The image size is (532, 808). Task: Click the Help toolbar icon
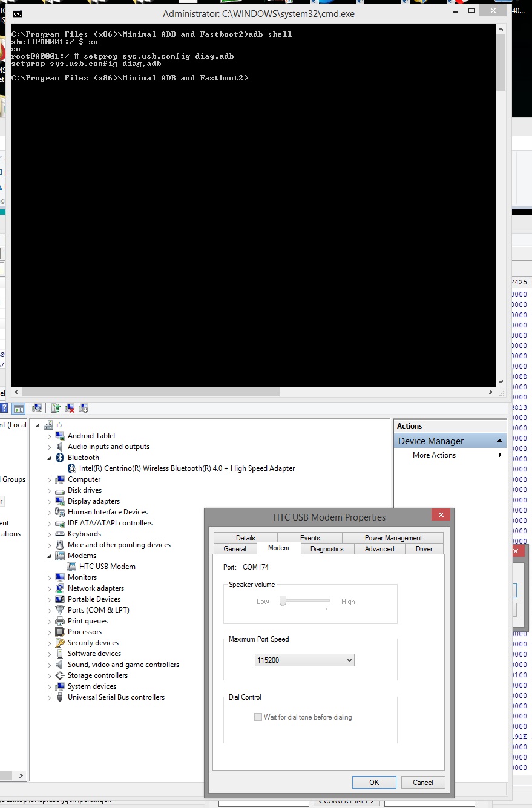4,409
